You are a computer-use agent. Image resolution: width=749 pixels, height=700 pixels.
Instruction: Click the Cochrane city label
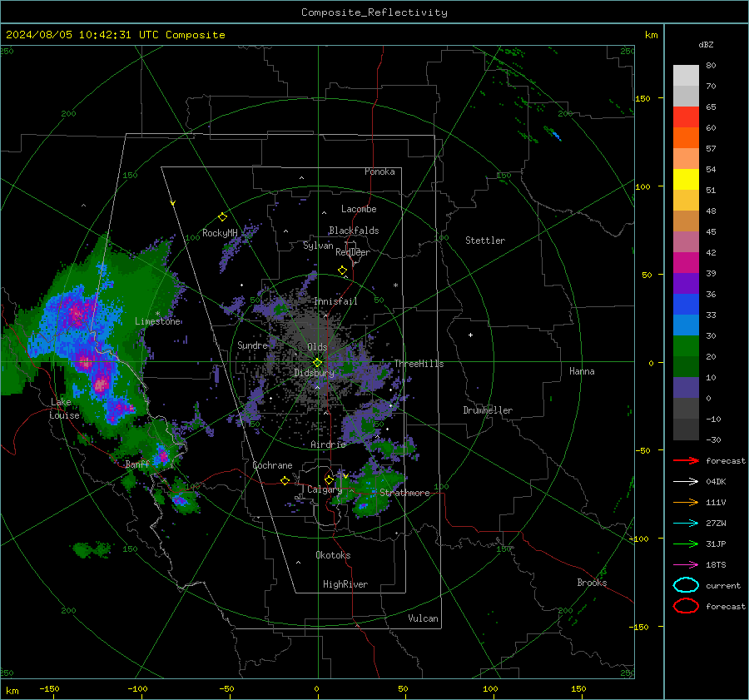click(x=272, y=465)
